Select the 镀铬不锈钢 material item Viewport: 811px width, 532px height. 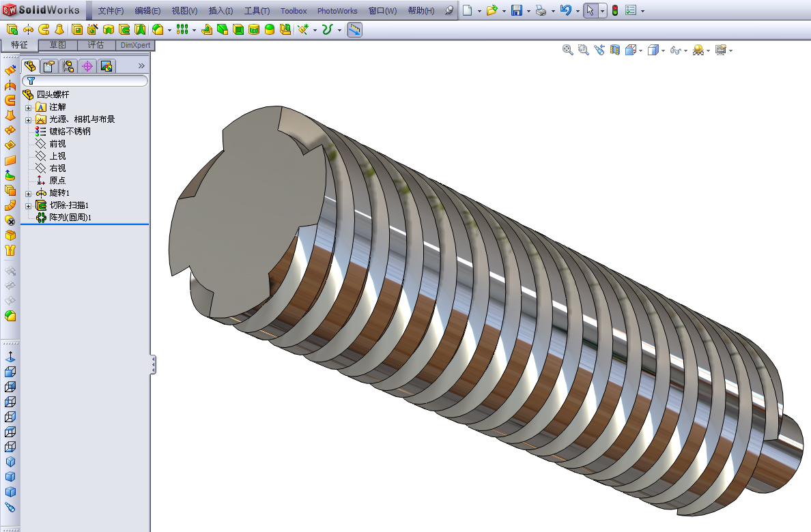point(70,132)
